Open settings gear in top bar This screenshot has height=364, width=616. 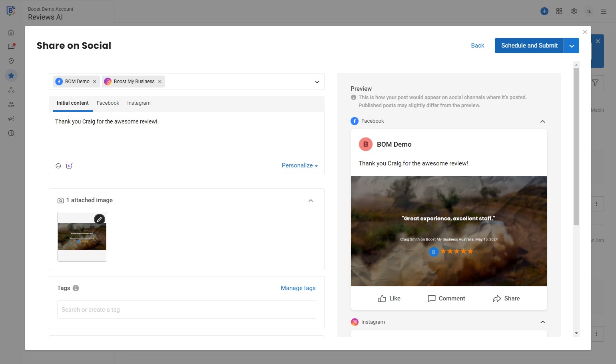click(574, 11)
